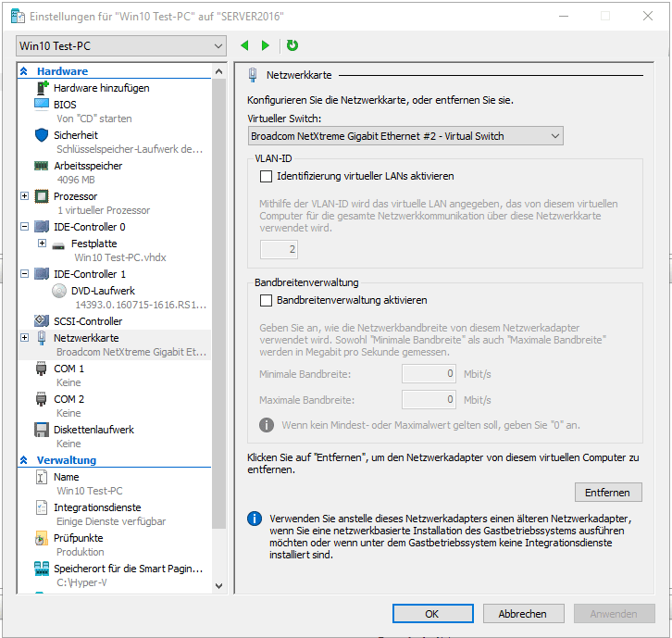The height and width of the screenshot is (638, 672).
Task: Enable Identifizierung virtueller LANs aktivieren
Action: (267, 176)
